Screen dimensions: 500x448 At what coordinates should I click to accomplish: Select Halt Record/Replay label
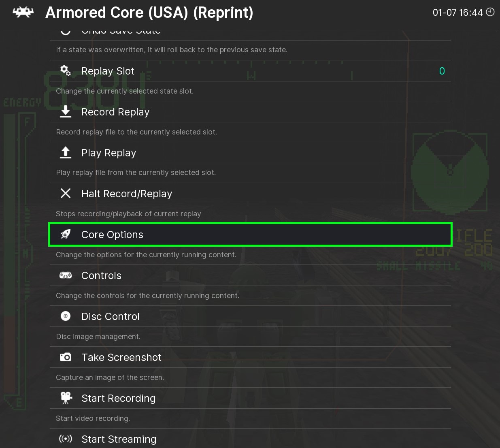tap(127, 194)
